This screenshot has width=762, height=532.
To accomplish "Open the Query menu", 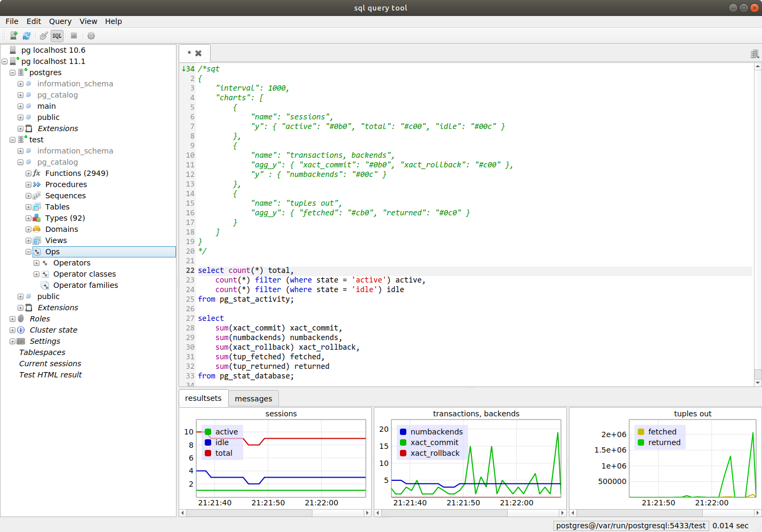I will [x=60, y=21].
